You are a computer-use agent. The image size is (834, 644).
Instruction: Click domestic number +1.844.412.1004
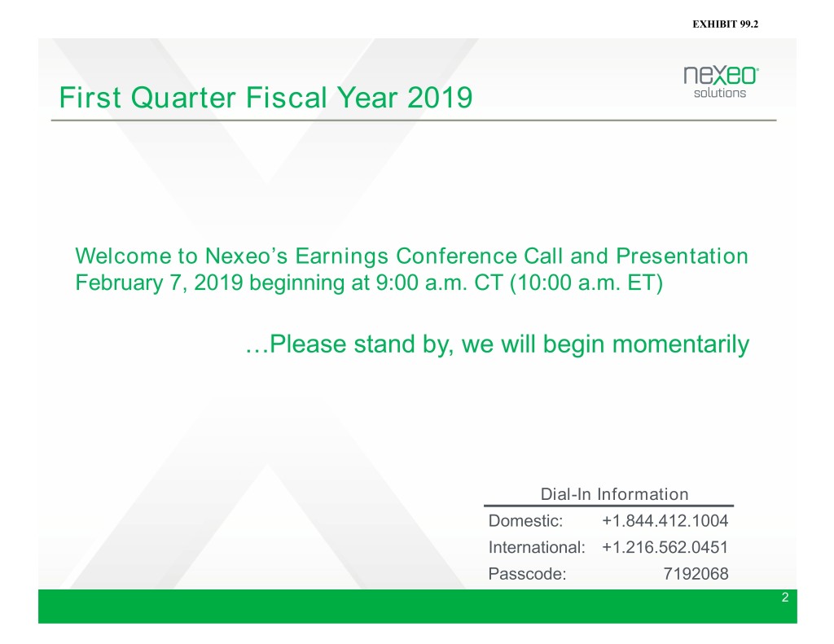tap(665, 521)
